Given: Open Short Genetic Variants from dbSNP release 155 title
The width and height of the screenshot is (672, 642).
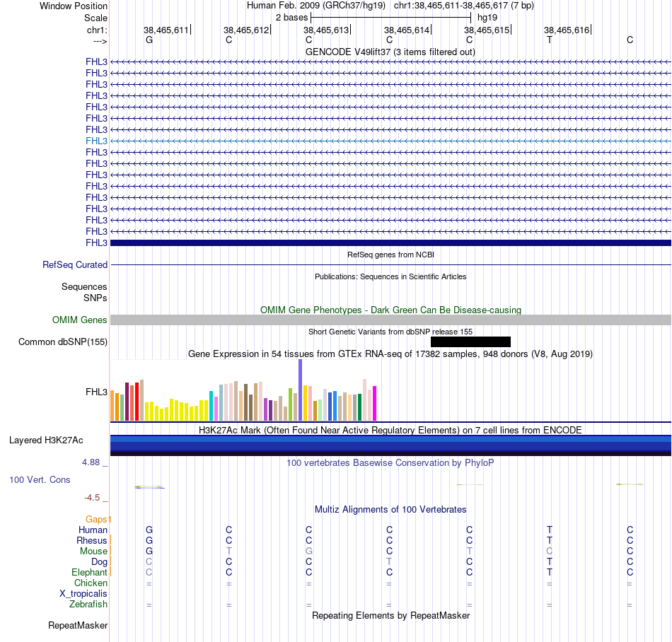Looking at the screenshot, I should coord(390,332).
